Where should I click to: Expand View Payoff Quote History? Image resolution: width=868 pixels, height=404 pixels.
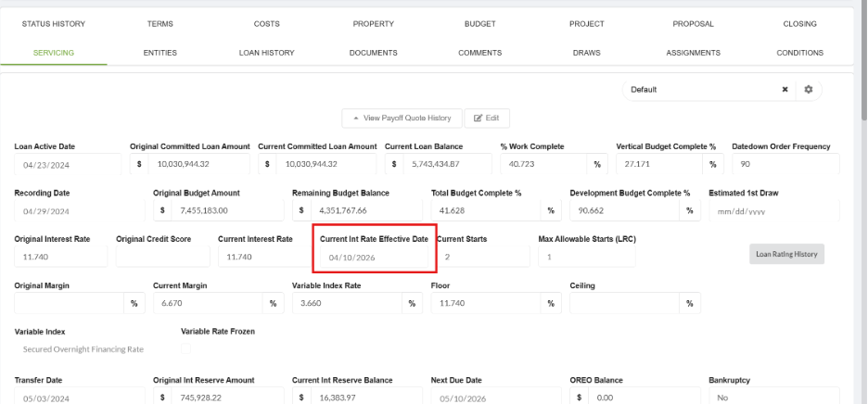click(x=402, y=118)
